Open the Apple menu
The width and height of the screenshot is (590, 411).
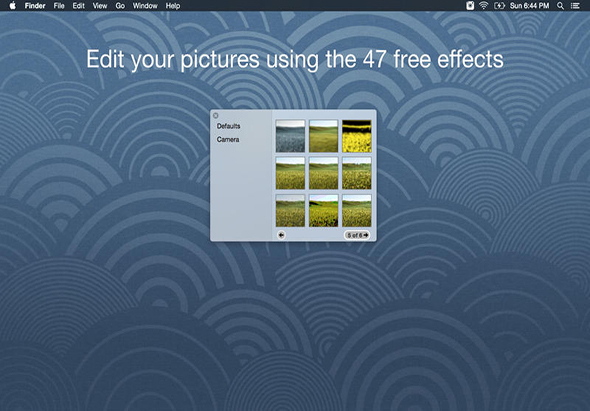coord(12,5)
